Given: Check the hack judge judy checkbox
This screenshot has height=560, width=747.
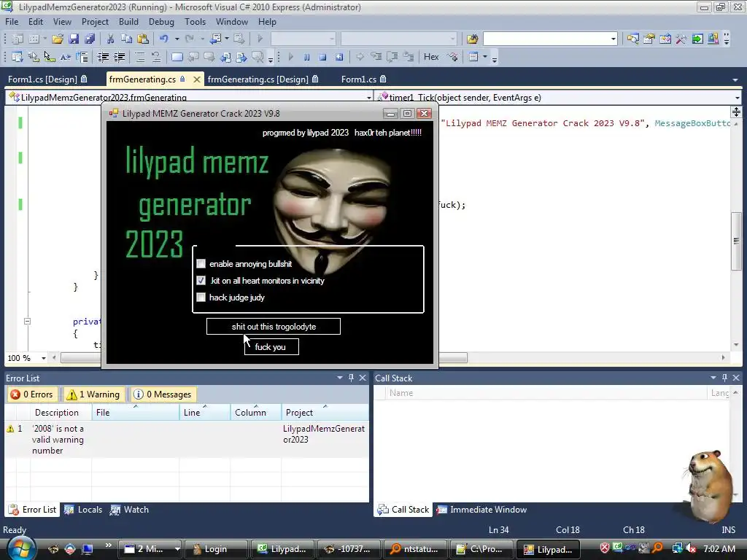Looking at the screenshot, I should pyautogui.click(x=201, y=297).
